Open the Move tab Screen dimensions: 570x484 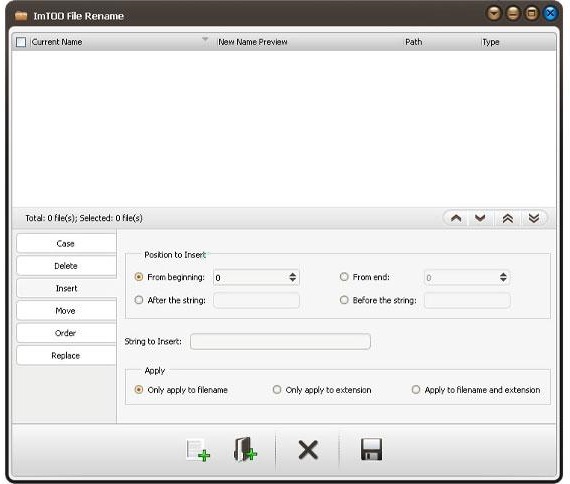(66, 311)
